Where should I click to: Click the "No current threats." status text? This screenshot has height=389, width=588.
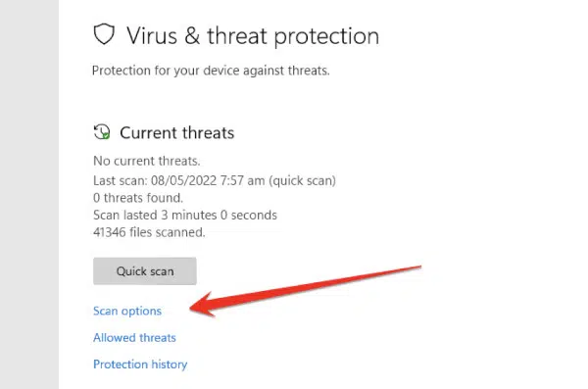point(147,161)
